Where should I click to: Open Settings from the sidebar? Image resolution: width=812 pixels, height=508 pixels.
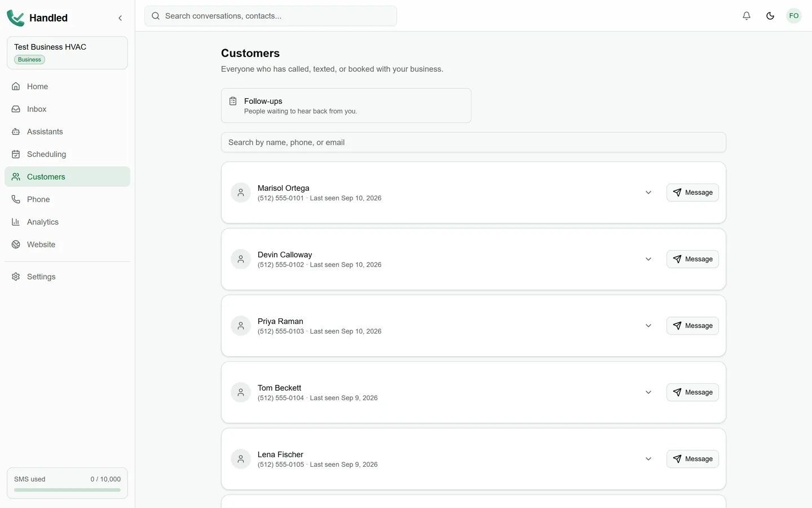(x=67, y=277)
